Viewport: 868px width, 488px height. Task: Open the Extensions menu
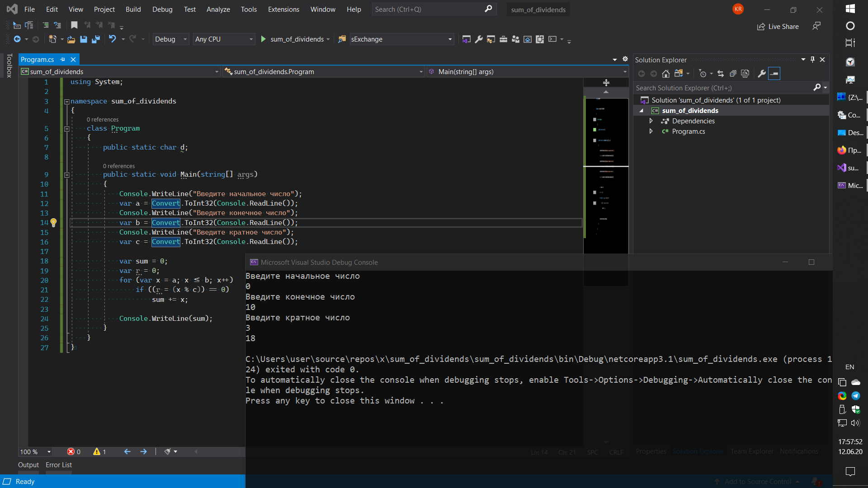tap(283, 9)
